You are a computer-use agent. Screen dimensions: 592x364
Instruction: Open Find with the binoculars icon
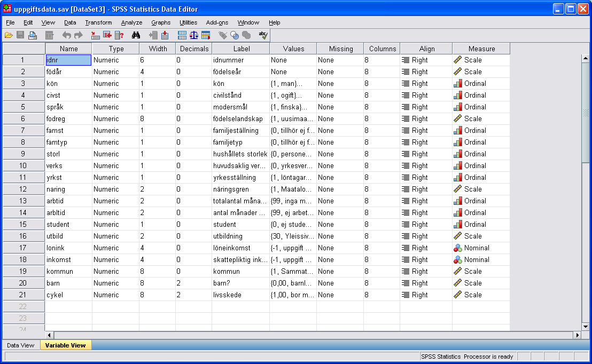pyautogui.click(x=136, y=35)
